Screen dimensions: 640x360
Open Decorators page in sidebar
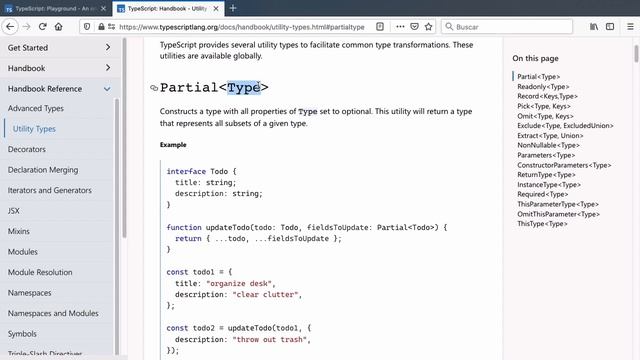27,149
